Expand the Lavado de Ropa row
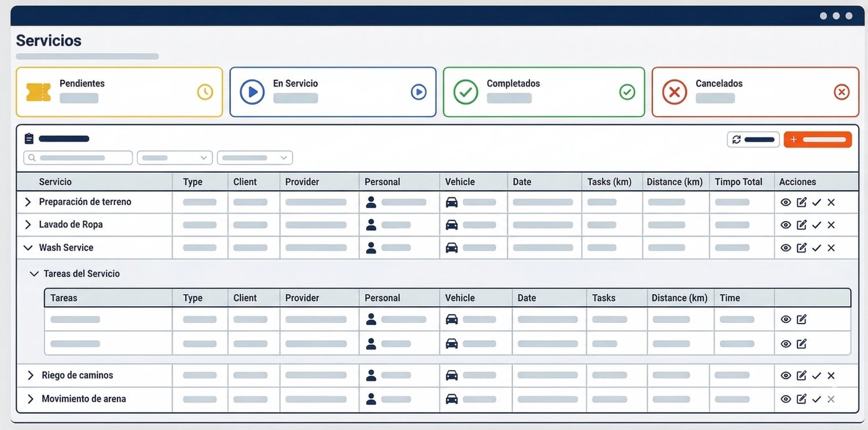868x430 pixels. 27,225
